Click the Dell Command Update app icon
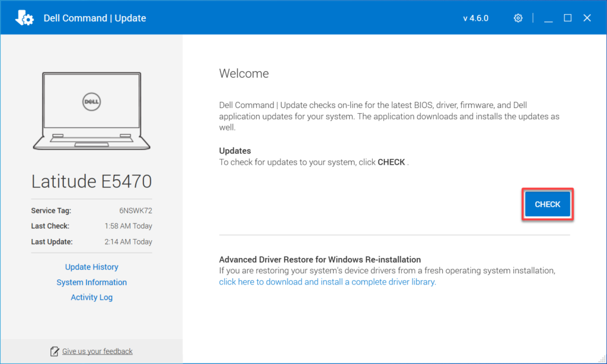 (x=23, y=17)
